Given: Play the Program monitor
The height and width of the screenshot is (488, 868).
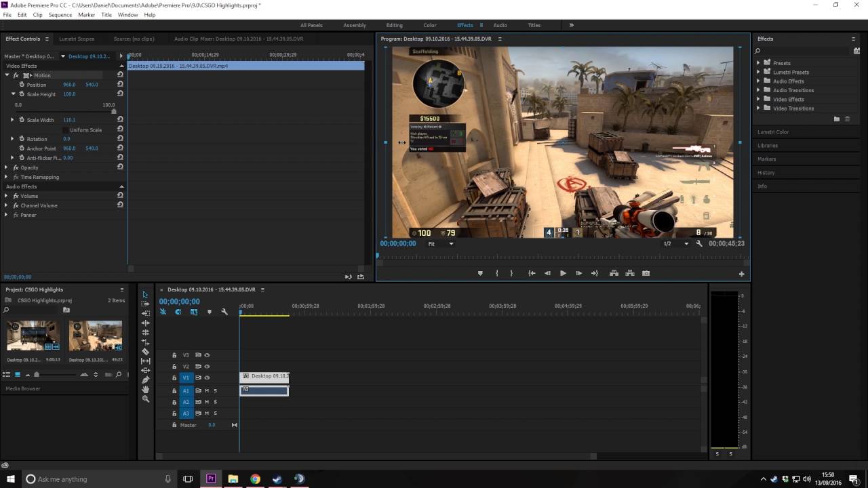Looking at the screenshot, I should tap(562, 273).
